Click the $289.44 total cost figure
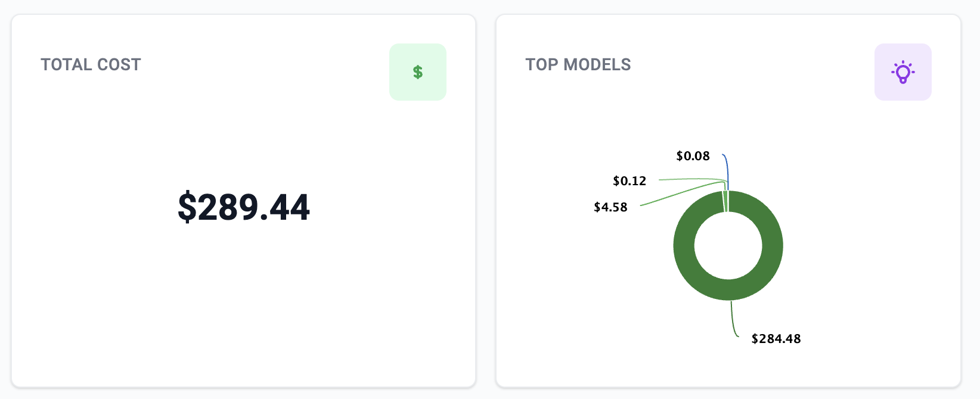The image size is (980, 399). 244,207
